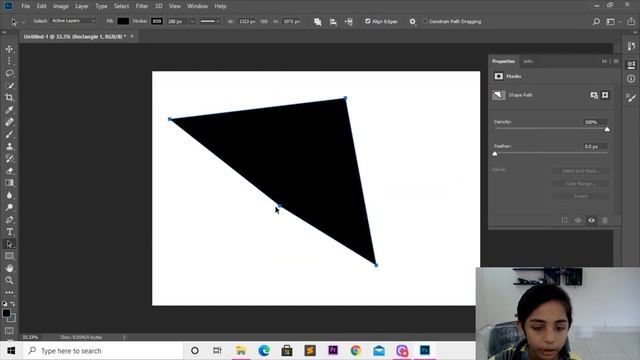
Task: Click the Feather slider handle
Action: tap(495, 154)
